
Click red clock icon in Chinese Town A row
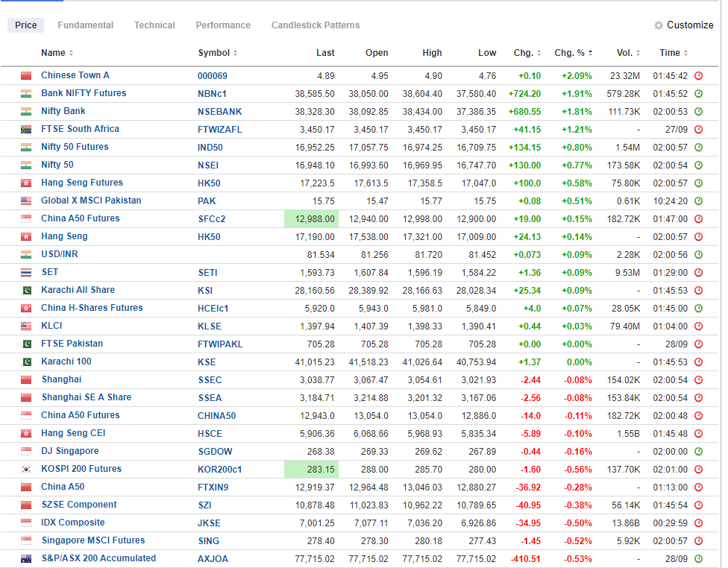(x=698, y=75)
